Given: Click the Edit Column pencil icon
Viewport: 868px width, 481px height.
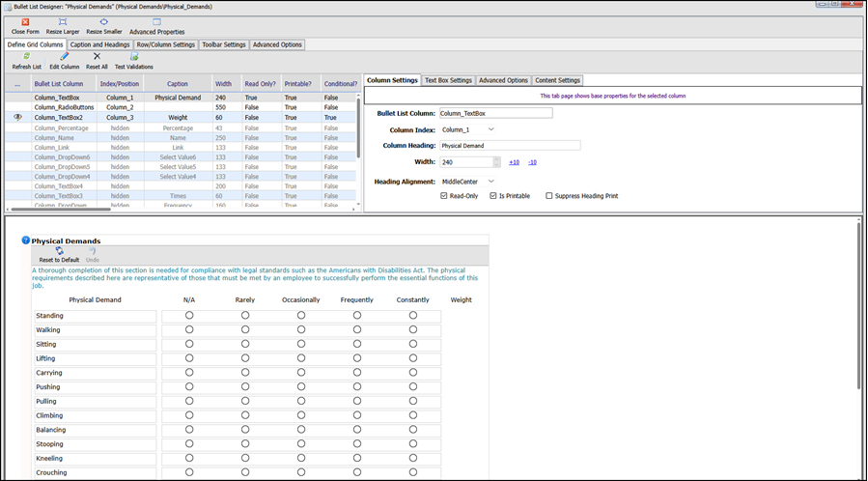Looking at the screenshot, I should [65, 56].
